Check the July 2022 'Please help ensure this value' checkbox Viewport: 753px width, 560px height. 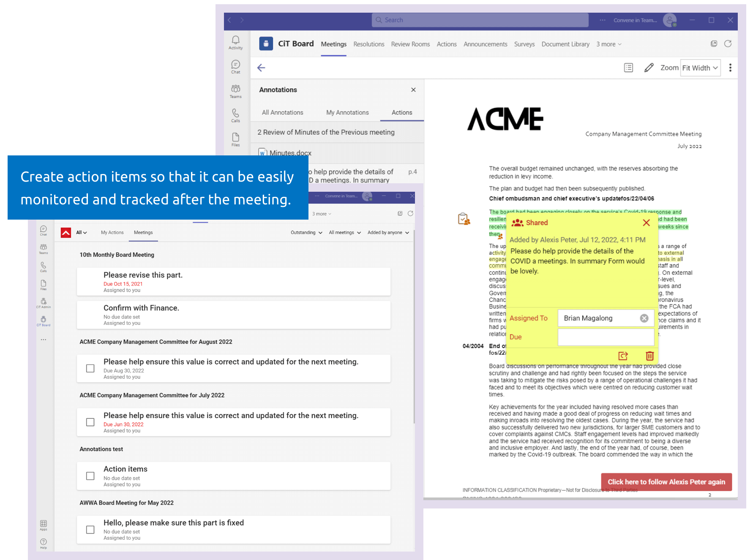tap(90, 422)
